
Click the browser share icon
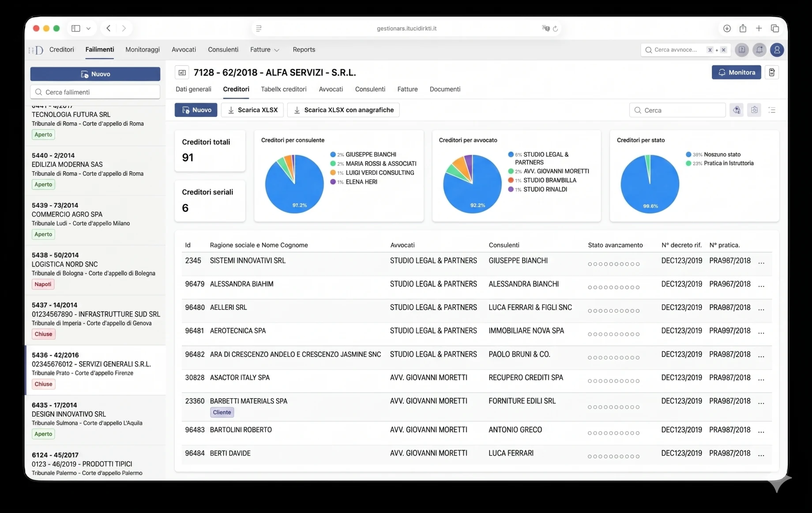[743, 28]
